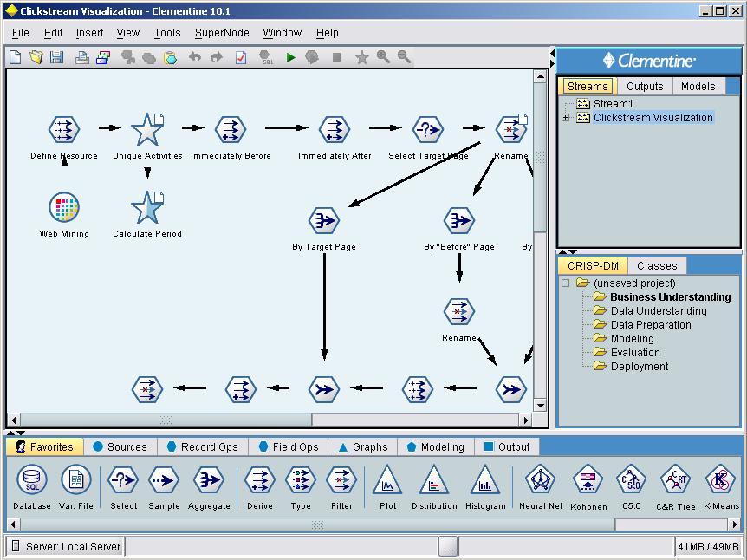Viewport: 747px width, 560px height.
Task: Select the Define Resource node on the canvas
Action: tap(64, 128)
